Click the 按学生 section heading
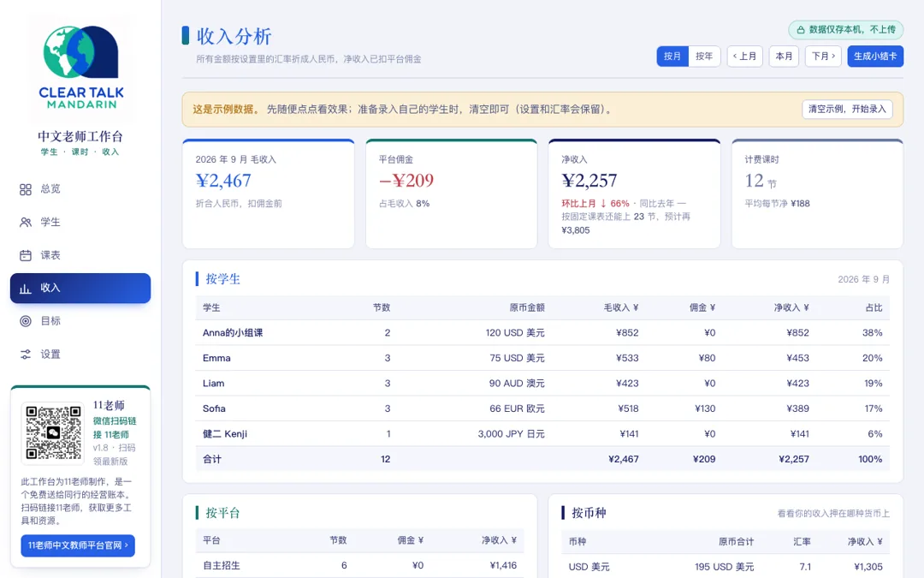The image size is (924, 578). 222,279
